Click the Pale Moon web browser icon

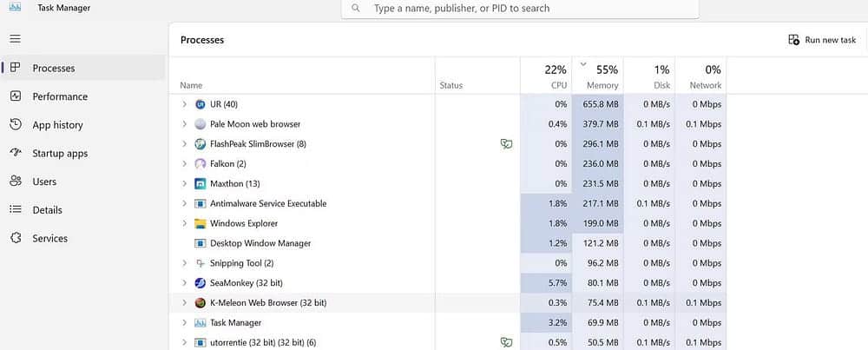pyautogui.click(x=201, y=124)
